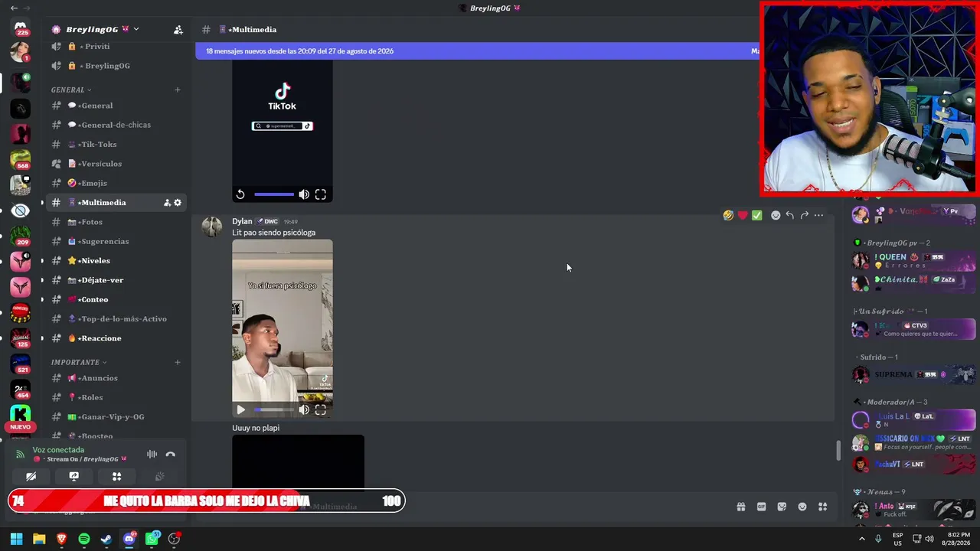The height and width of the screenshot is (551, 980).
Task: React with red heart on Dylan's message
Action: (743, 216)
